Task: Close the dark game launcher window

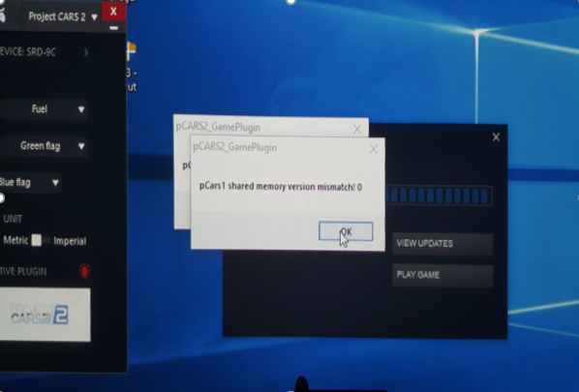Action: coord(496,137)
